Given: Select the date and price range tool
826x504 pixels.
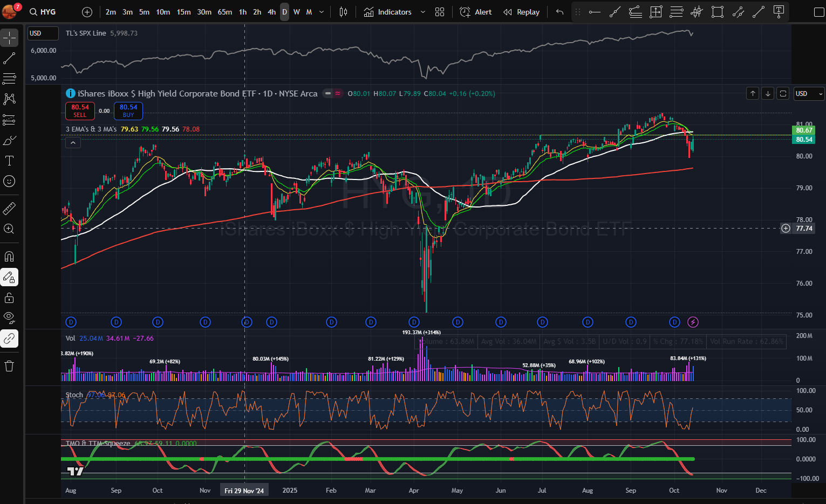Looking at the screenshot, I should (x=656, y=12).
